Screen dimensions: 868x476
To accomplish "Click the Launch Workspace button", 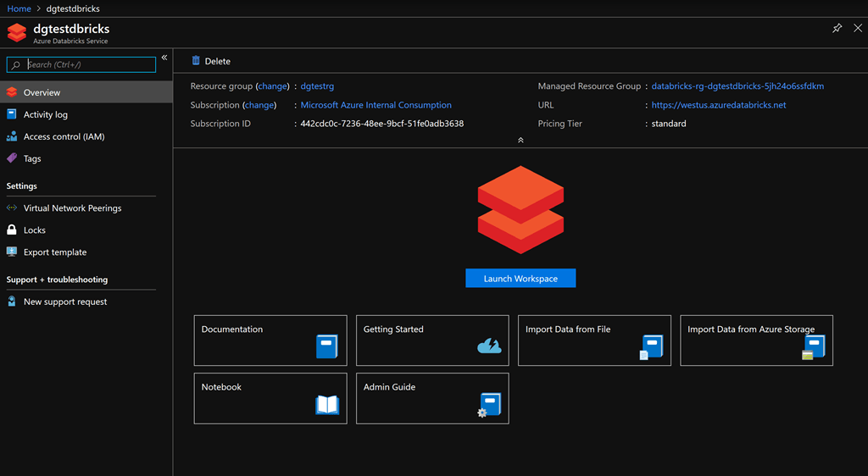I will 520,278.
